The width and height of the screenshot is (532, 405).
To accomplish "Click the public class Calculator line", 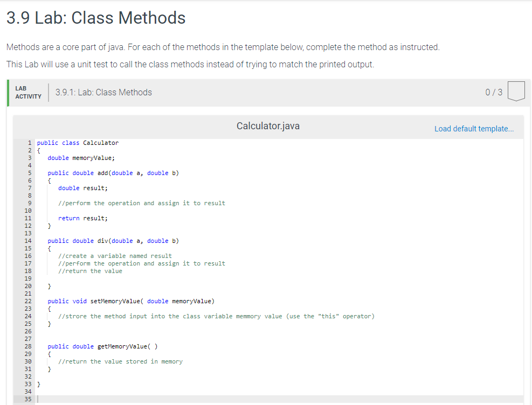I will 77,142.
